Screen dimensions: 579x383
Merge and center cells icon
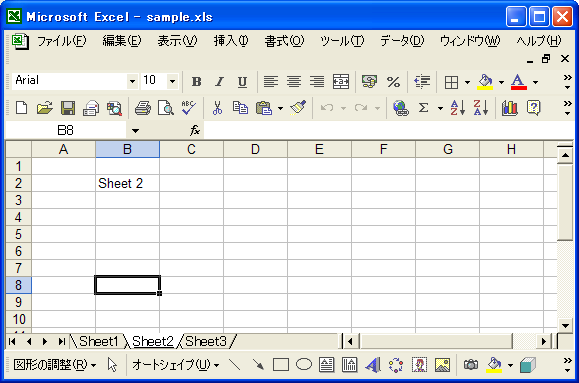(x=340, y=82)
